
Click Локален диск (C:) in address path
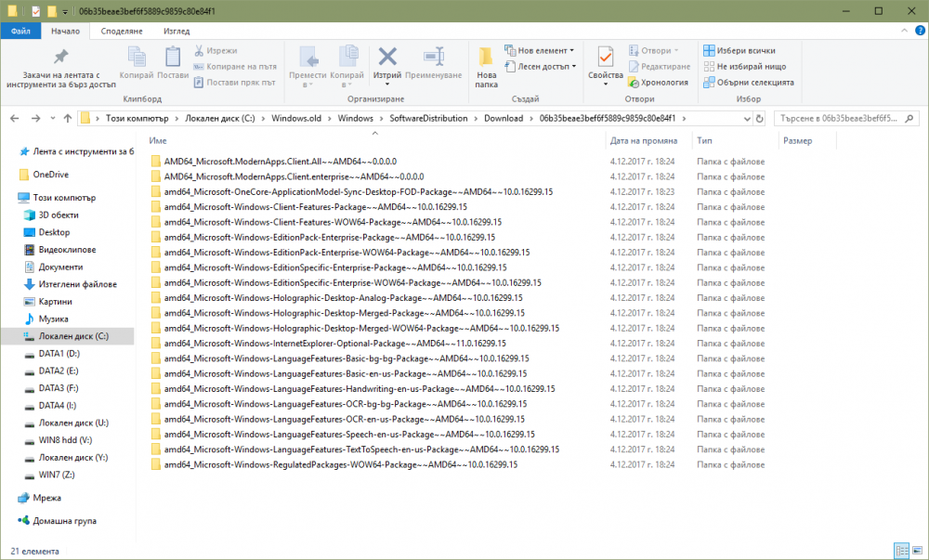(x=220, y=118)
